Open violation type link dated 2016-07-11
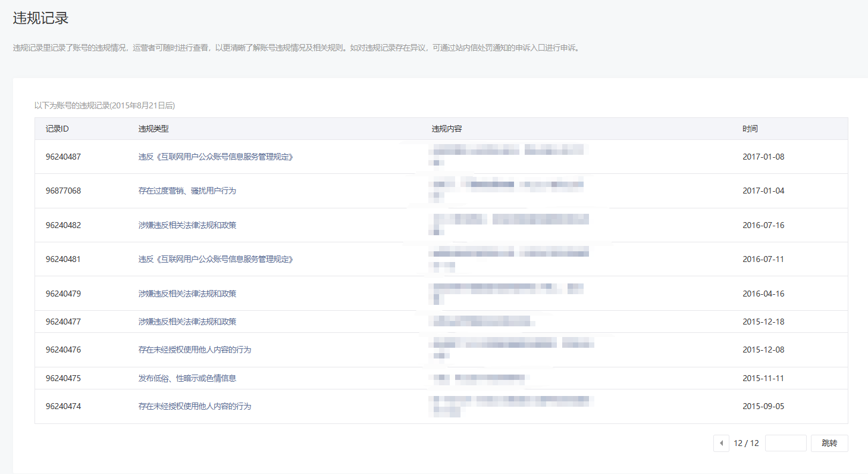 [216, 259]
